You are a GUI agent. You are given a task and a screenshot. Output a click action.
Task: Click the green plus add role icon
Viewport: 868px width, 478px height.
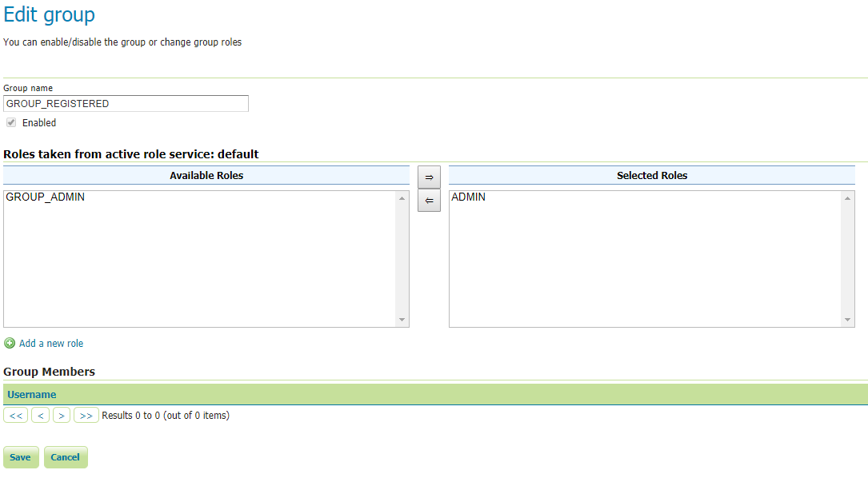point(10,344)
